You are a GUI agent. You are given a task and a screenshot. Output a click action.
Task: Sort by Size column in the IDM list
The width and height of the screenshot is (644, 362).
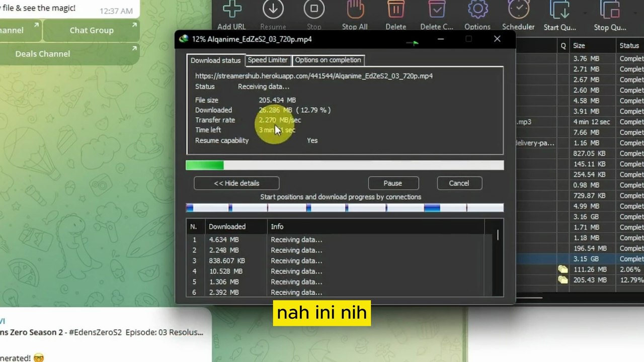[x=593, y=46]
